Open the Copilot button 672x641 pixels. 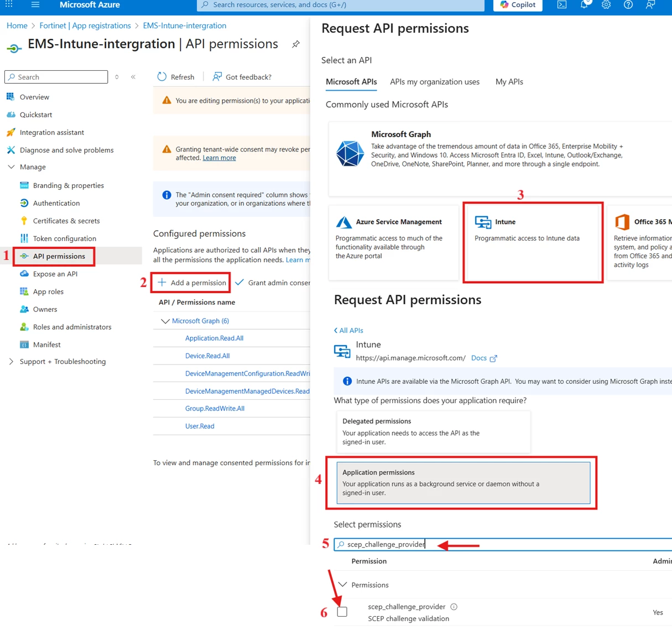(518, 4)
